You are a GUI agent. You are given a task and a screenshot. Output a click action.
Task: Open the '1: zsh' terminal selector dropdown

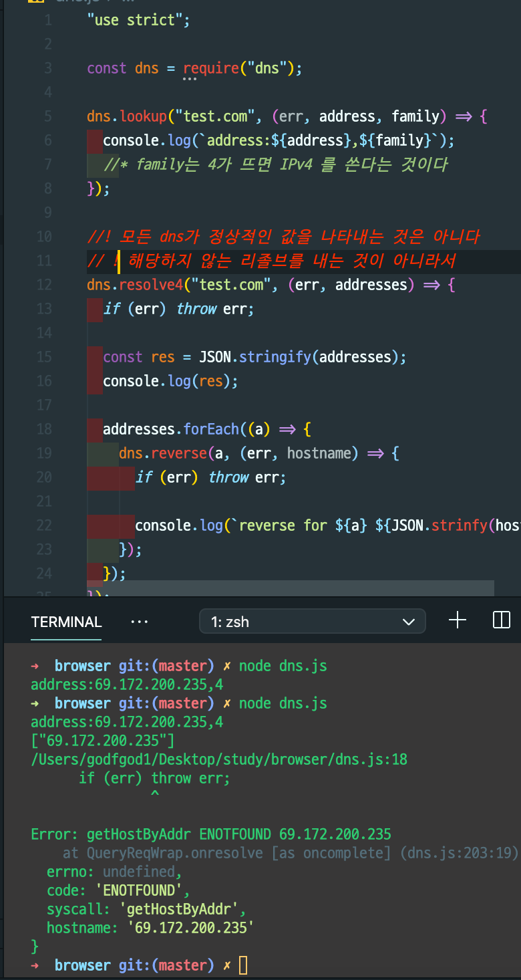click(312, 622)
